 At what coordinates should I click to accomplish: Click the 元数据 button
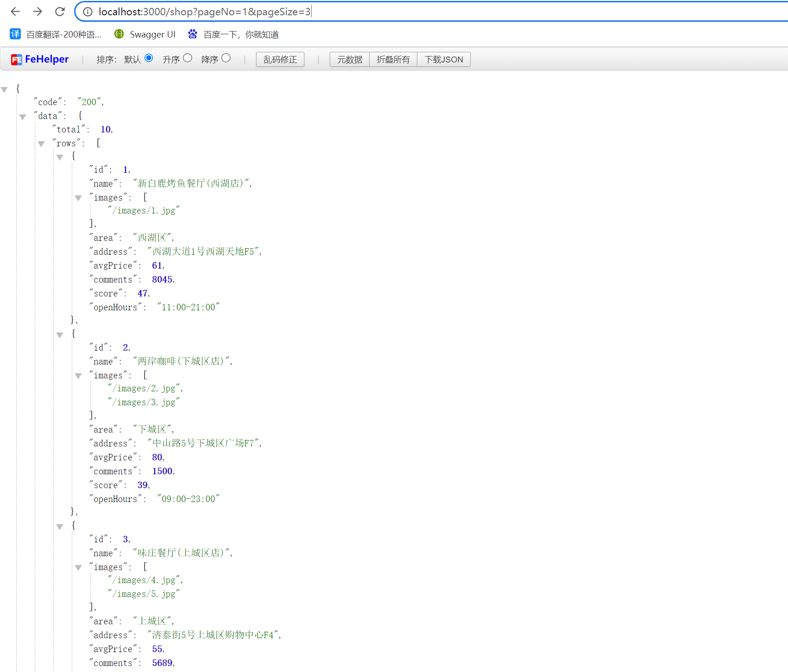(x=349, y=59)
